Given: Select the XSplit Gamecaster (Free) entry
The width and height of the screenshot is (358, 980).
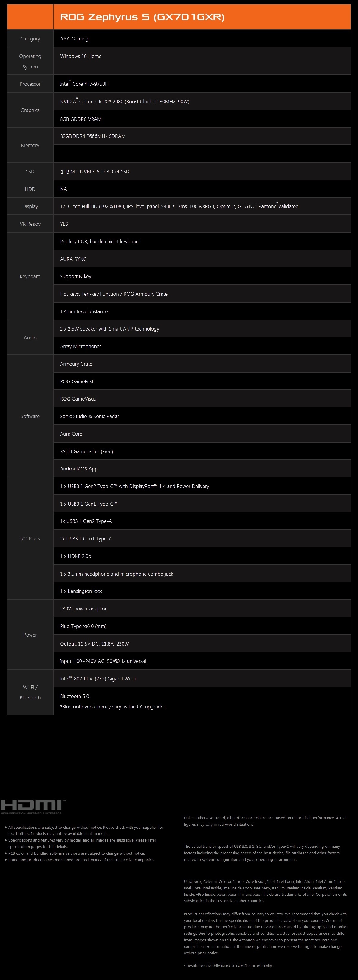Looking at the screenshot, I should click(x=202, y=451).
